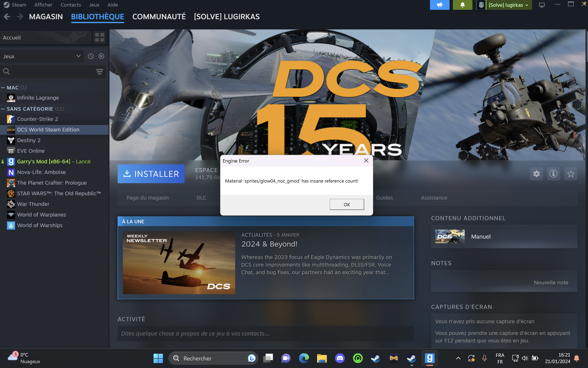Click the Steam back arrow
Screen dimensions: 588x368
pos(7,17)
